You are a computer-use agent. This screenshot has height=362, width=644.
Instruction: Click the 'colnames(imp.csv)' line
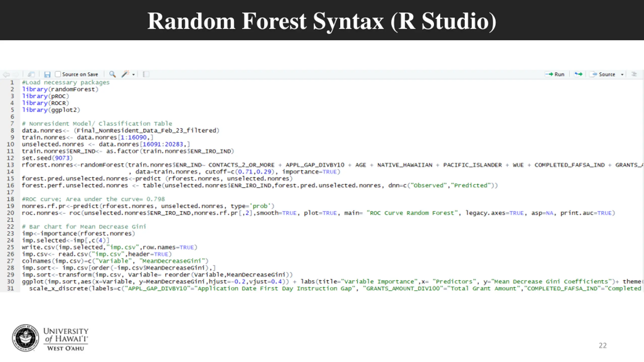point(115,261)
